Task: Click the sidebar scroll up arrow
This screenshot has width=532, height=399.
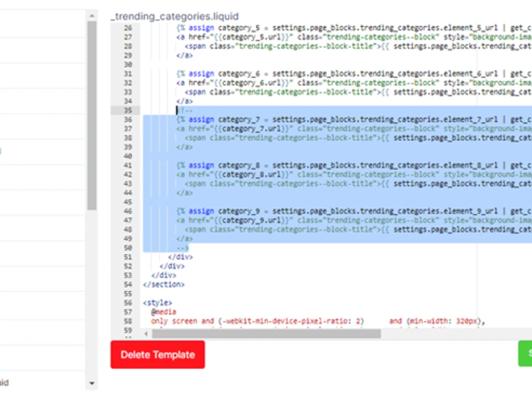Action: click(x=92, y=15)
